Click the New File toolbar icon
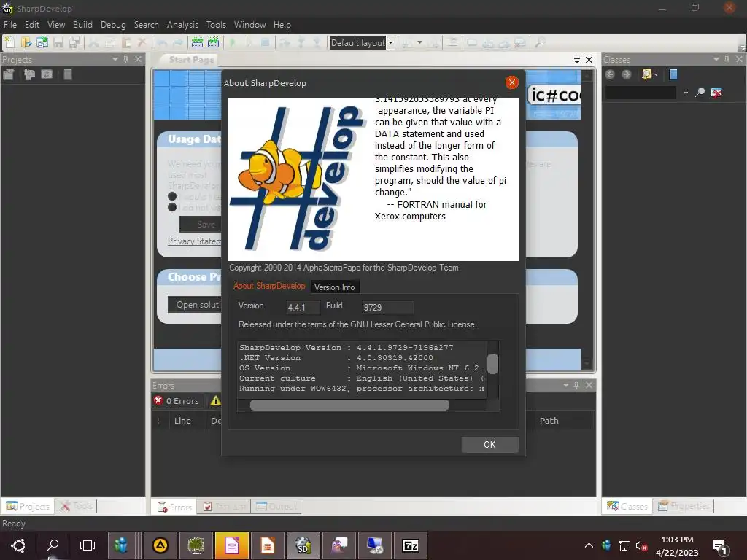Image resolution: width=747 pixels, height=560 pixels. pyautogui.click(x=9, y=43)
